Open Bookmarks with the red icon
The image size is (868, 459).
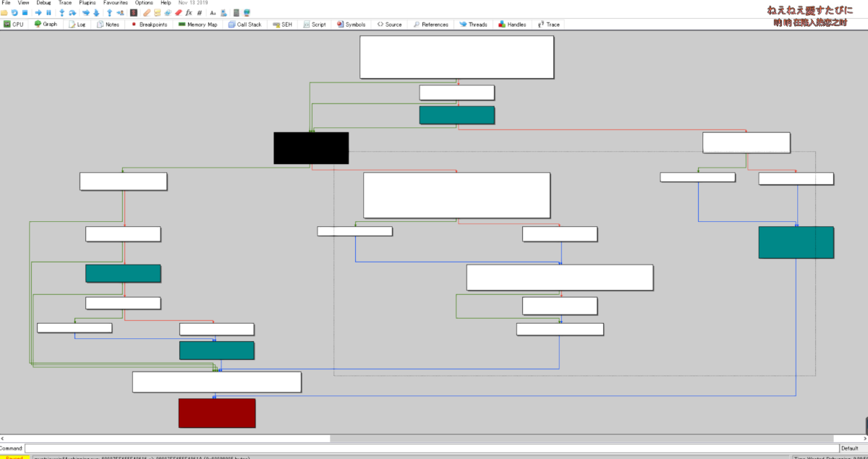point(178,12)
